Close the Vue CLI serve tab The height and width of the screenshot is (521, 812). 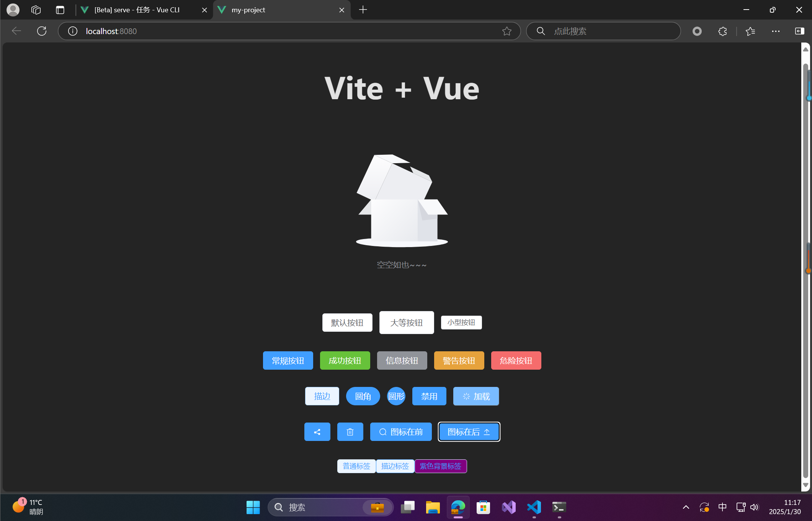(204, 10)
